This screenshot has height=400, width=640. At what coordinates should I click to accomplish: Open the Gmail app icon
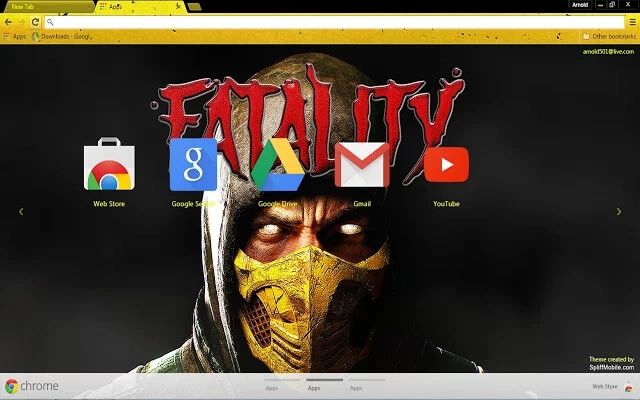pos(362,164)
